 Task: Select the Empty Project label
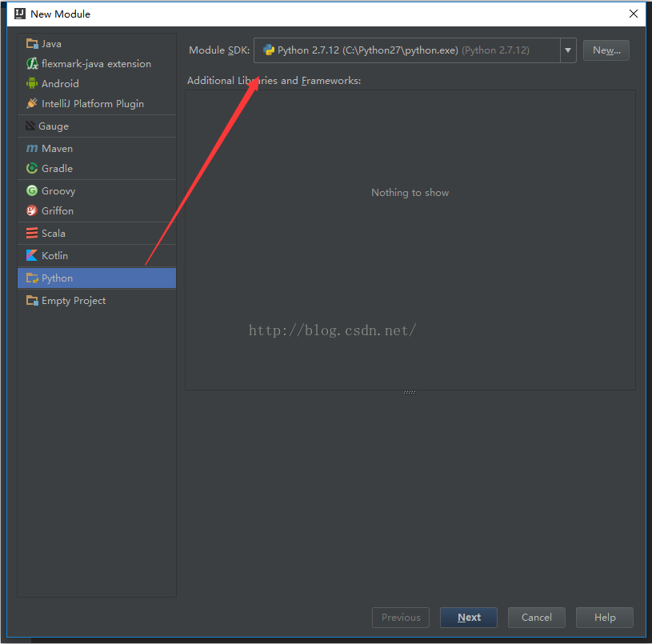click(74, 301)
